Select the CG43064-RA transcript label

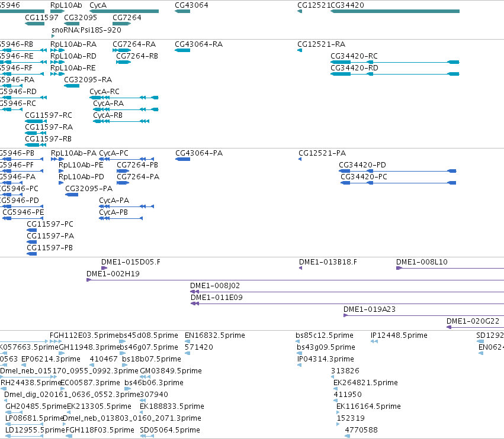tap(199, 44)
